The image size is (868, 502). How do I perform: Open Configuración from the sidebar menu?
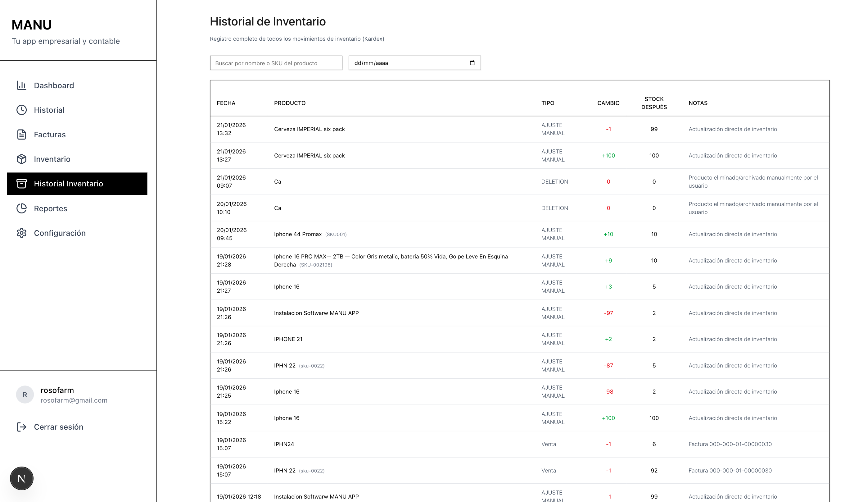(60, 233)
